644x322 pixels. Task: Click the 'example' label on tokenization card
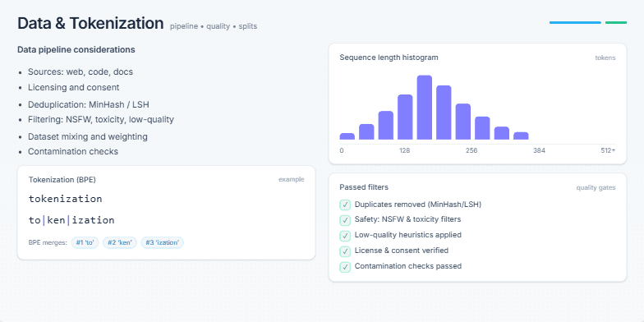tap(291, 179)
